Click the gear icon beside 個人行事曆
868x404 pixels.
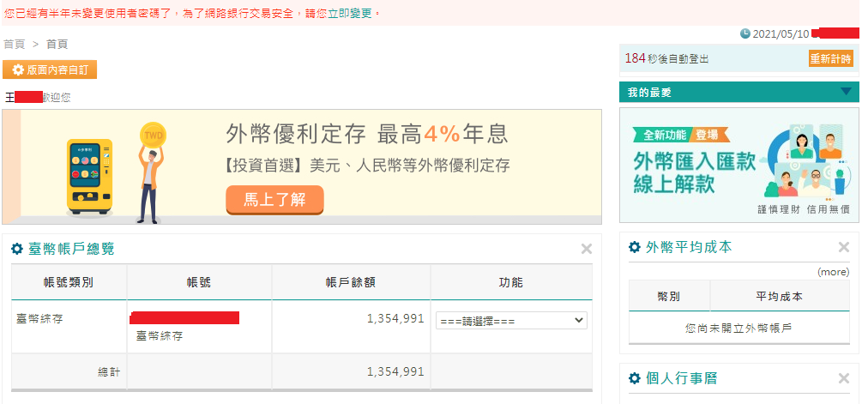635,378
